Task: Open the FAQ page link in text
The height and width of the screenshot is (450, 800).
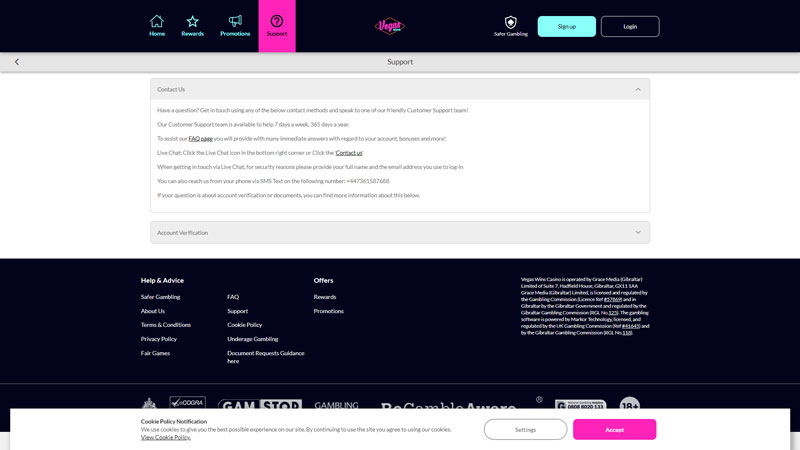Action: pos(200,139)
